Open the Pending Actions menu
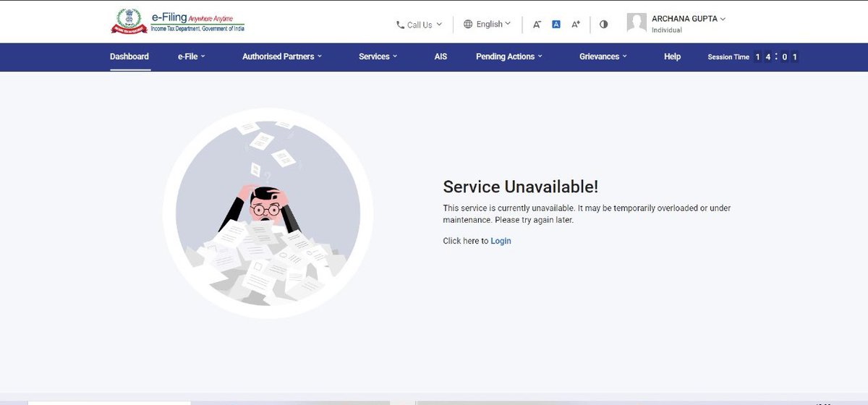Image resolution: width=868 pixels, height=405 pixels. (x=509, y=56)
